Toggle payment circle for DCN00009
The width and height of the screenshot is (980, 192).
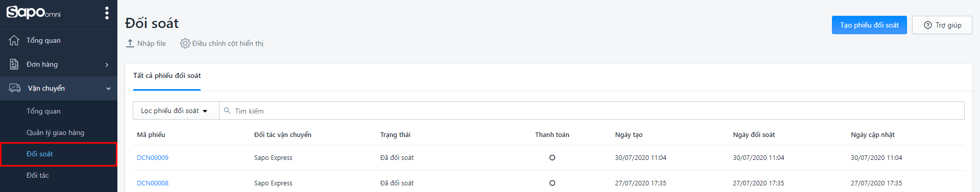(552, 158)
